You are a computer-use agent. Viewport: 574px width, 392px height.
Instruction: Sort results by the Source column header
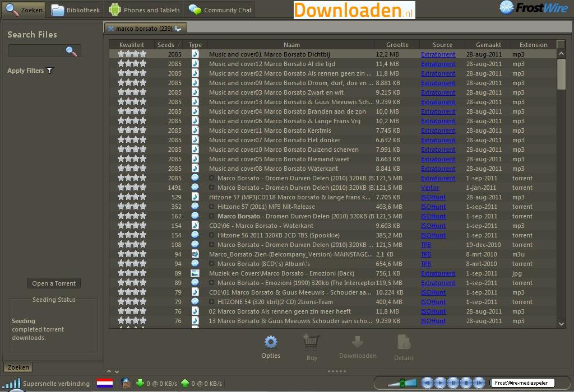click(442, 45)
